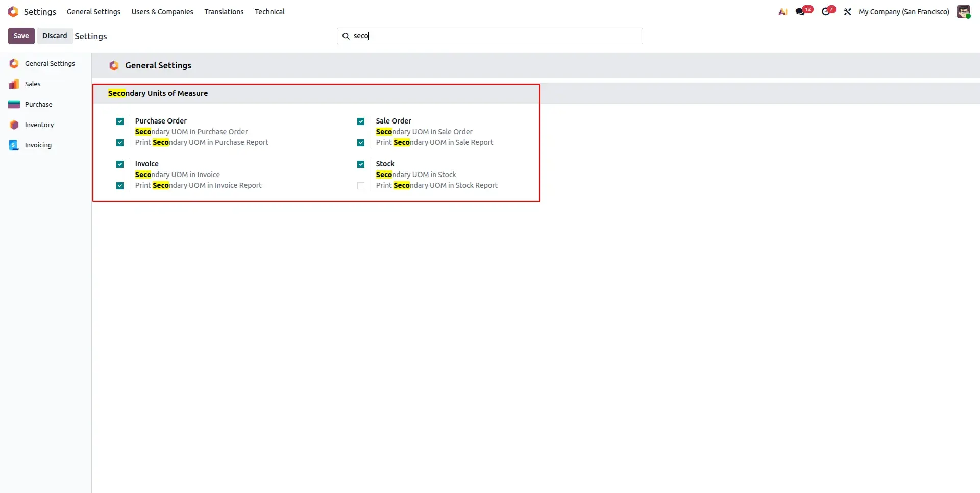Open the user avatar menu
980x493 pixels.
click(964, 12)
